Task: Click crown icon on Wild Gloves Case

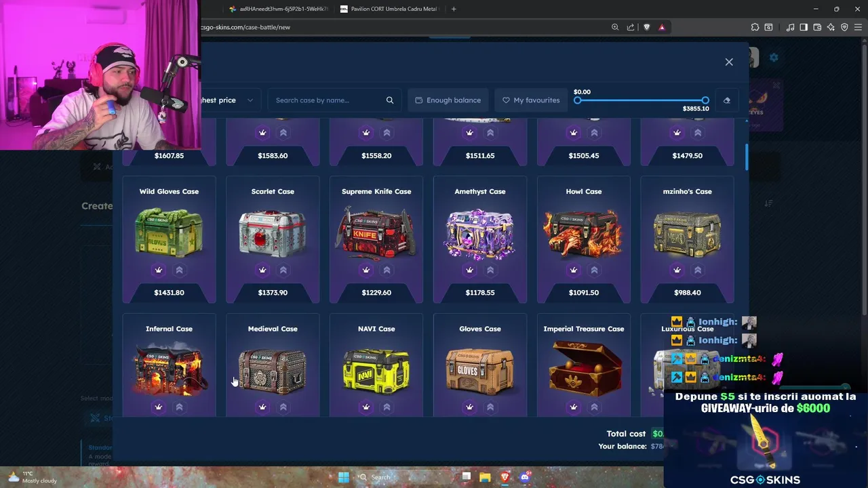Action: (x=159, y=270)
